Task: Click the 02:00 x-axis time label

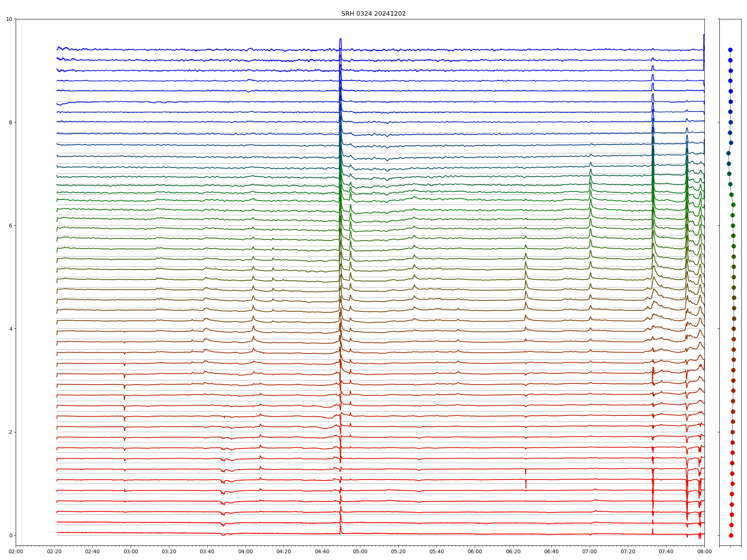Action: (16, 551)
